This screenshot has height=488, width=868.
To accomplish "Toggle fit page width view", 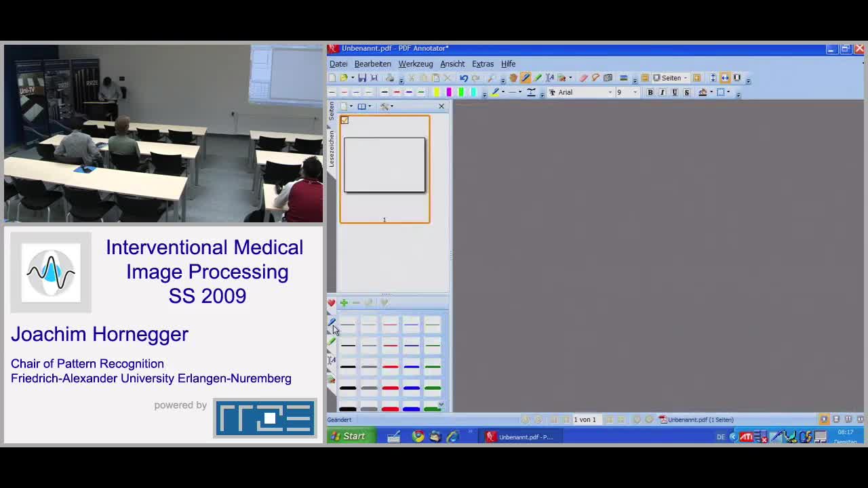I will 725,78.
